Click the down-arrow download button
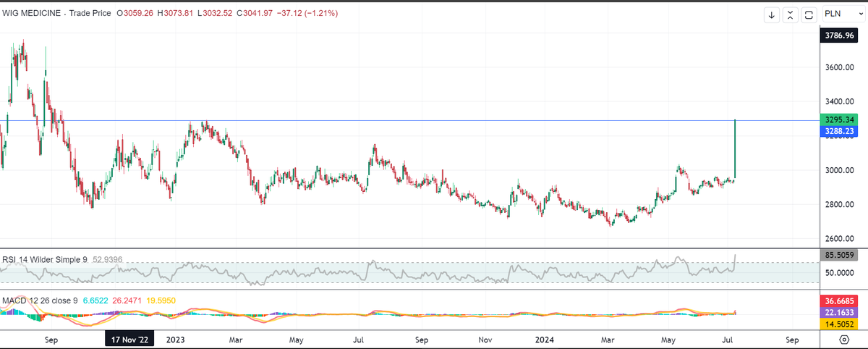Image resolution: width=868 pixels, height=349 pixels. (x=773, y=14)
